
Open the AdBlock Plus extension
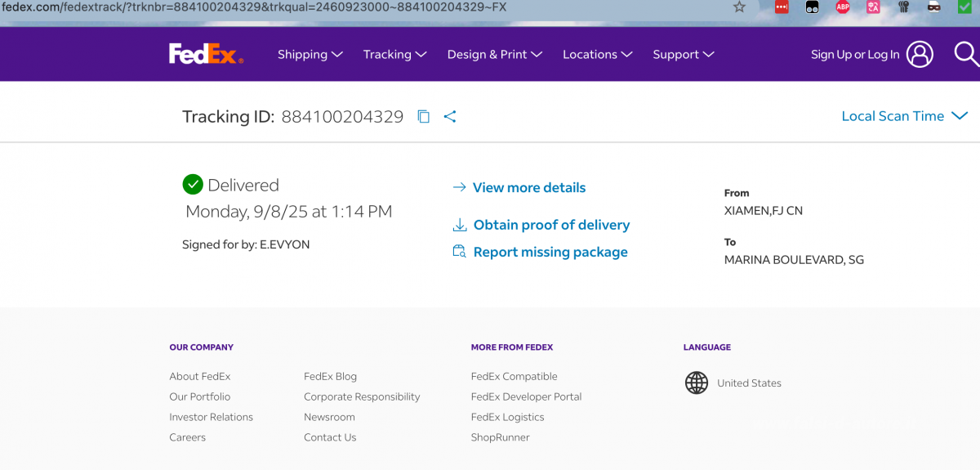point(843,7)
